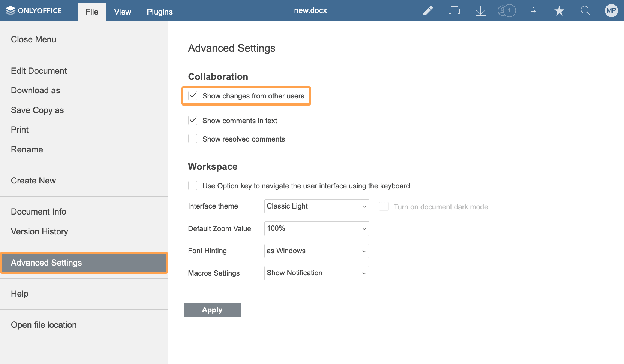Click the download arrow icon
The width and height of the screenshot is (624, 364).
480,11
